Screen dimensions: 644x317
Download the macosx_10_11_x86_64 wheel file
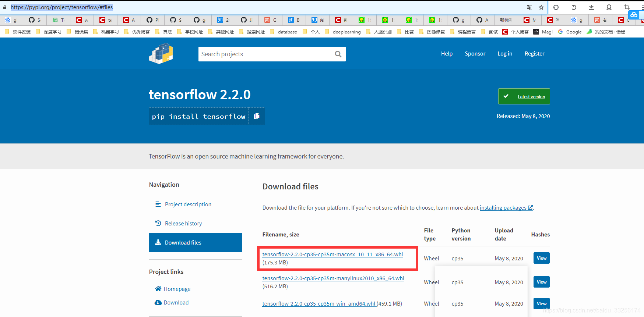pos(332,254)
